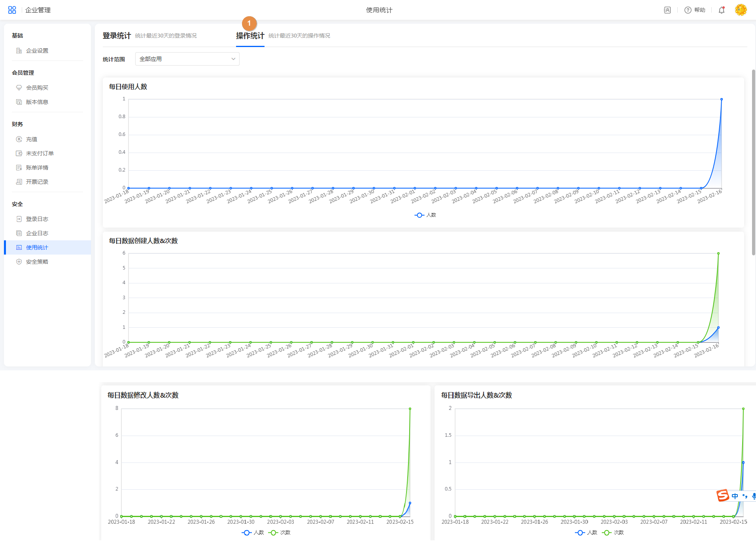
Task: Select 未支付订单 in the sidebar
Action: (x=40, y=153)
